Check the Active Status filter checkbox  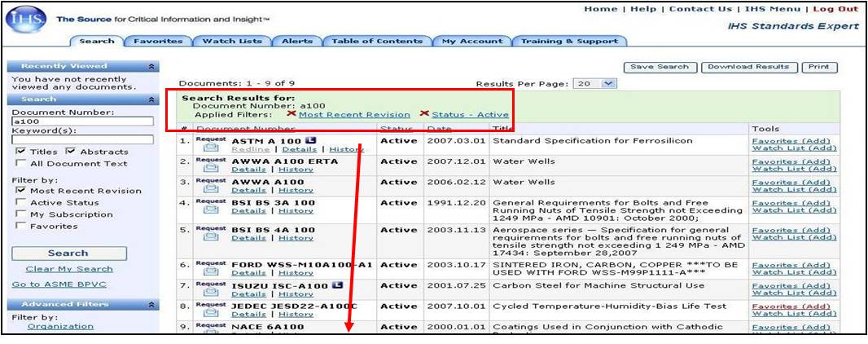(x=20, y=203)
